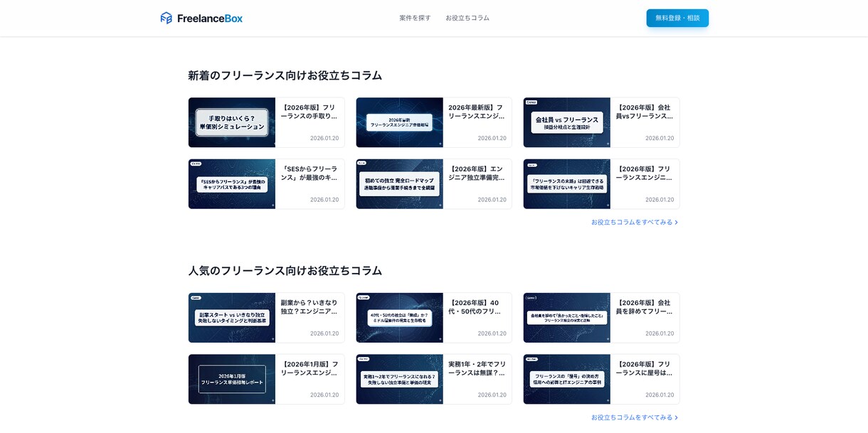Open article title 【2026年版】フリーランスに屋号は

pos(645,368)
